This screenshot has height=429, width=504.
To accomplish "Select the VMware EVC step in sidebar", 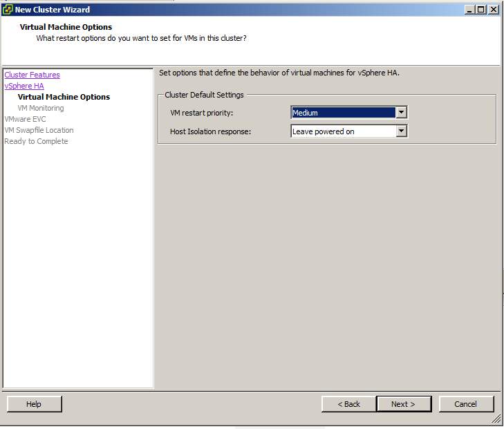I will [x=25, y=119].
